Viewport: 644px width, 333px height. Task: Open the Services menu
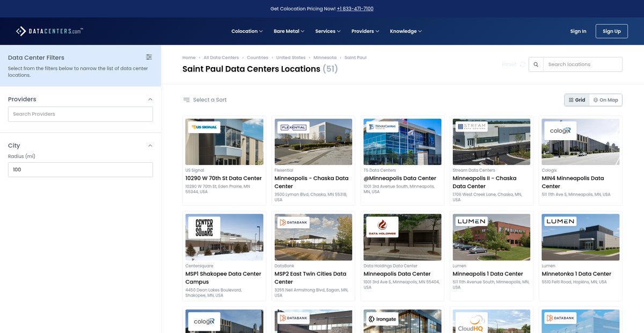tap(328, 31)
